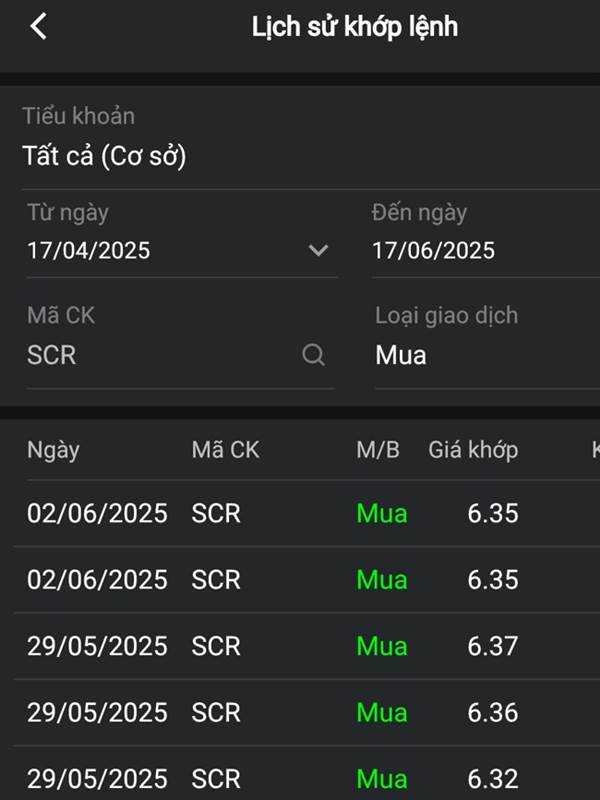Click Mua label in the 6.37 row
The height and width of the screenshot is (800, 600).
tap(382, 646)
